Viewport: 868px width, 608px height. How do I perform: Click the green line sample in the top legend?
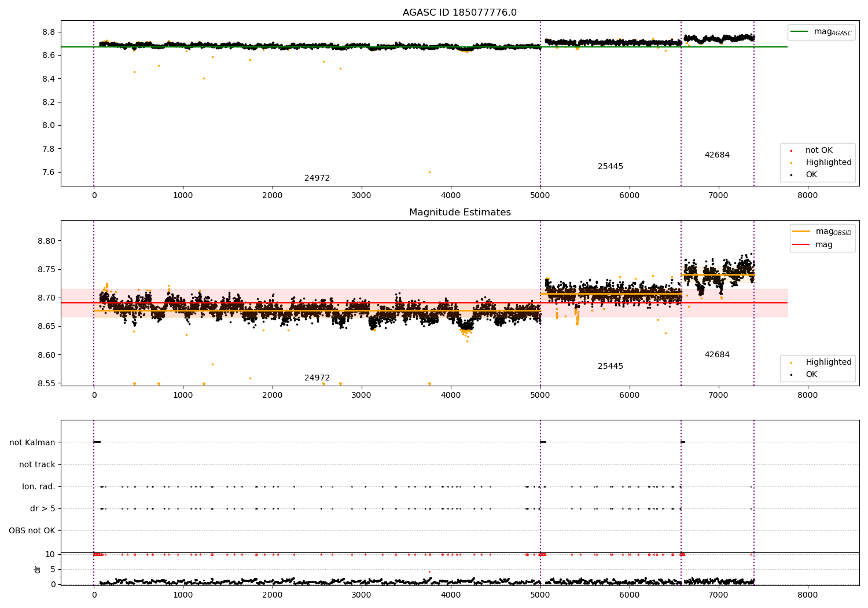(x=800, y=32)
